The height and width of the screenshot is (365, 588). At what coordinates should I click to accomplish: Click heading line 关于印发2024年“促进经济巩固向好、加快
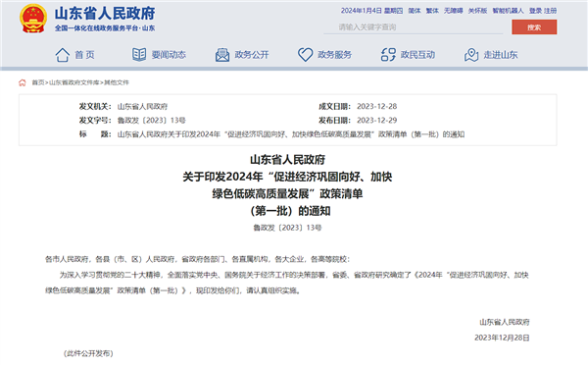tap(287, 177)
